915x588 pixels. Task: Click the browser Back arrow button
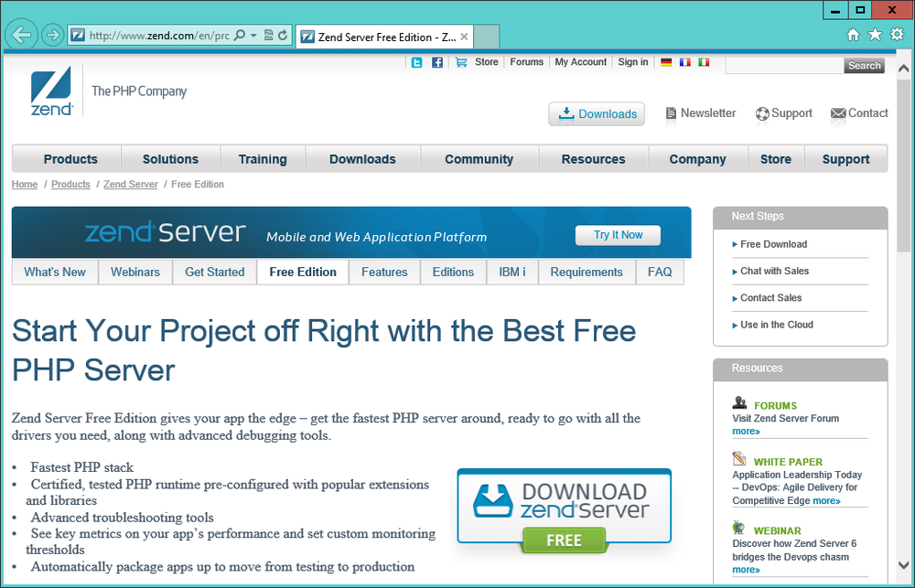click(22, 35)
